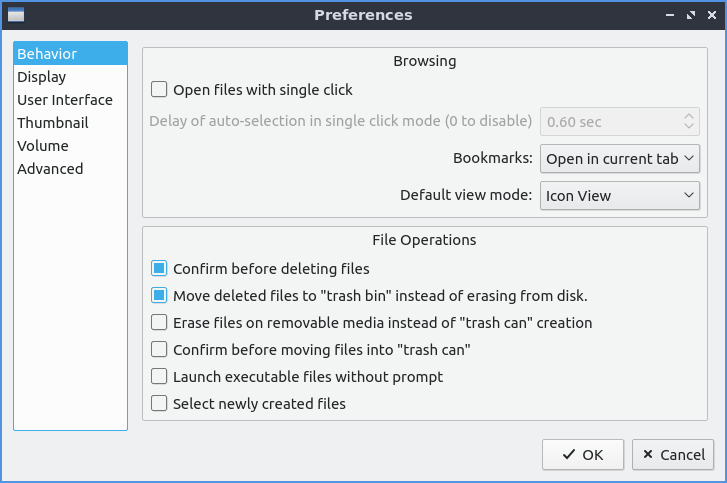Open the Bookmarks dropdown
This screenshot has width=727, height=483.
(x=620, y=159)
